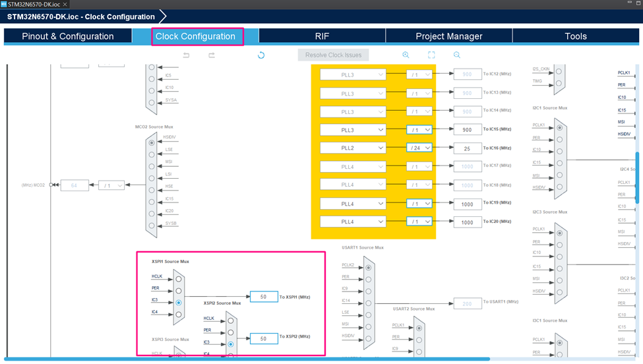Click the STM32N6570-DK.ioc - Clock Configuration breadcrumb
643x364 pixels.
click(x=80, y=16)
